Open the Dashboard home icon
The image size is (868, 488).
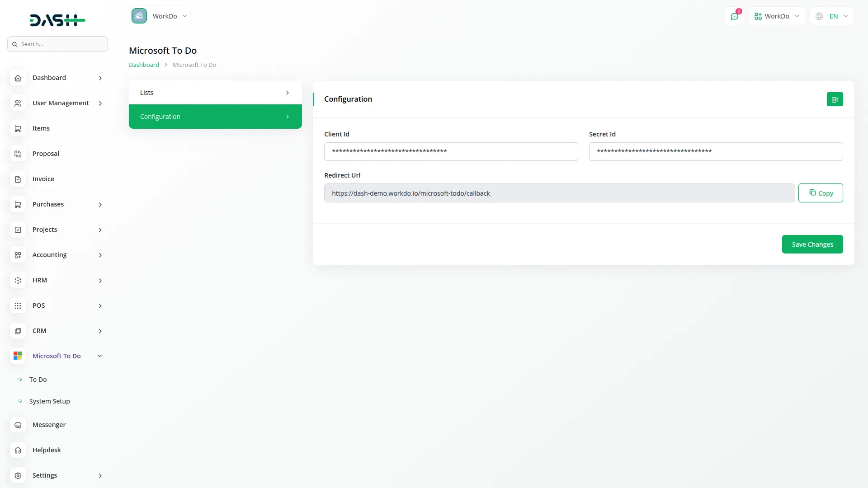tap(18, 78)
